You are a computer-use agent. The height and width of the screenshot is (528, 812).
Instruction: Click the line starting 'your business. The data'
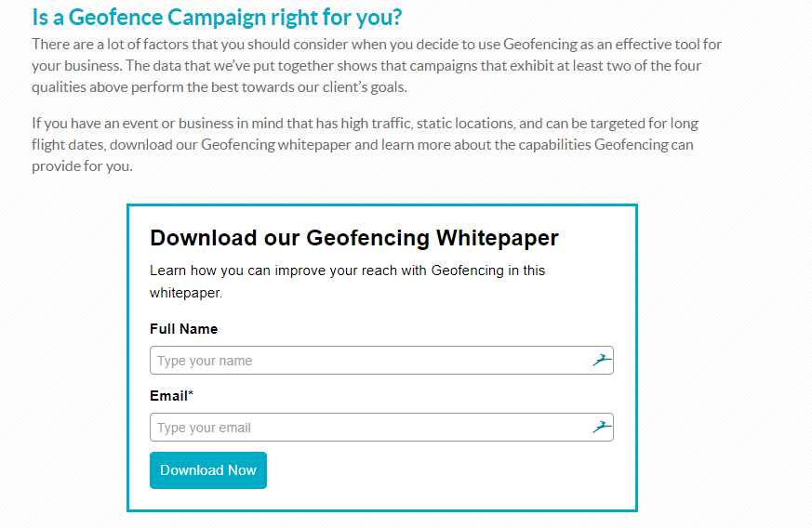pyautogui.click(x=366, y=66)
